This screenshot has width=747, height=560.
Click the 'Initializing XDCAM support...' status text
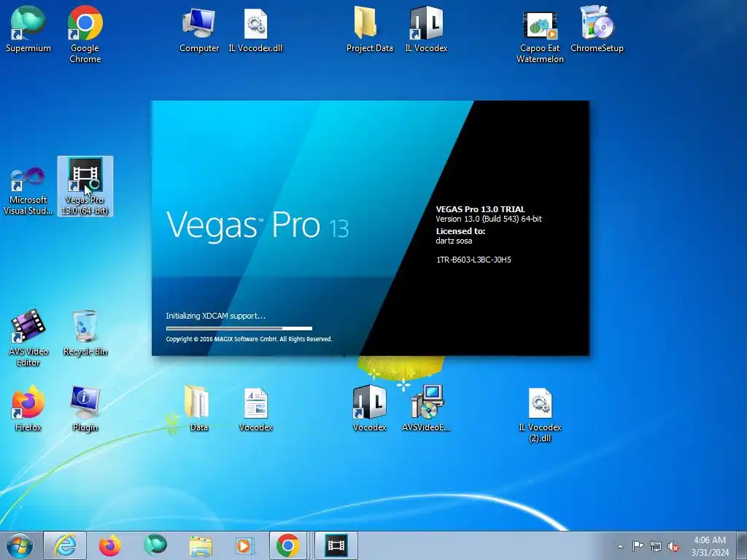coord(216,316)
